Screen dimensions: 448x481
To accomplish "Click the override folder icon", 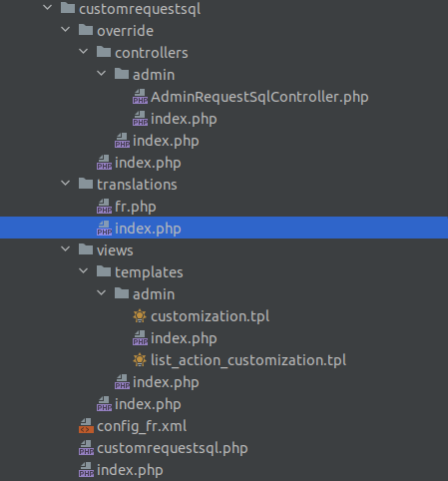I will click(x=86, y=30).
